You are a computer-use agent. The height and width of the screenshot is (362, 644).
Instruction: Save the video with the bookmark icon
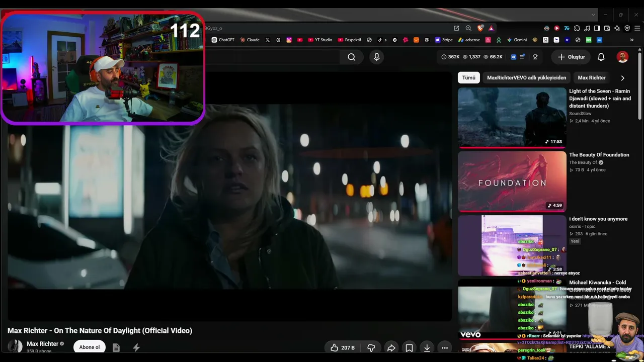coord(409,347)
